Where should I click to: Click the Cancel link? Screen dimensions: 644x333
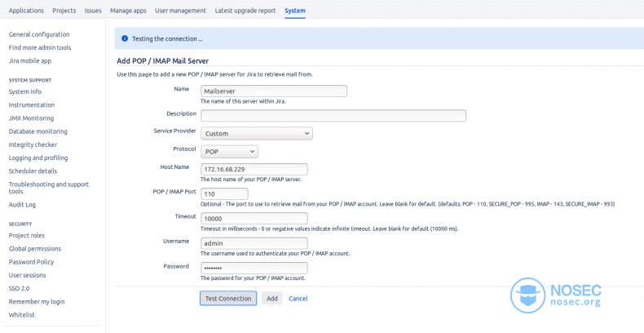(298, 299)
